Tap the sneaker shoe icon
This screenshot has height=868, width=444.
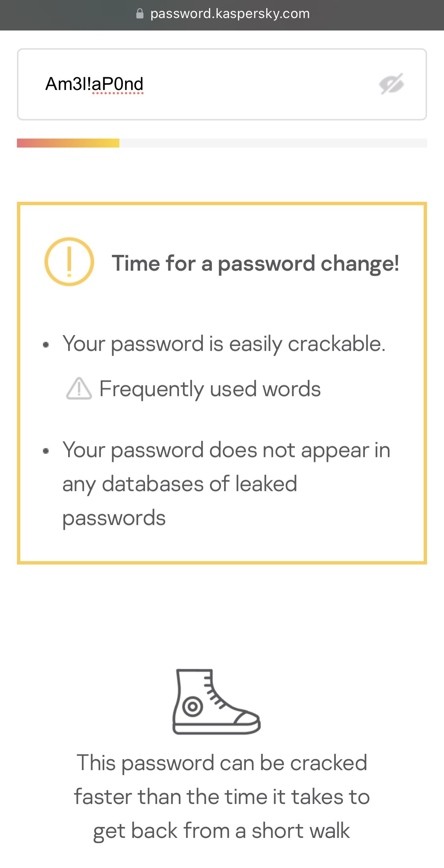(216, 701)
